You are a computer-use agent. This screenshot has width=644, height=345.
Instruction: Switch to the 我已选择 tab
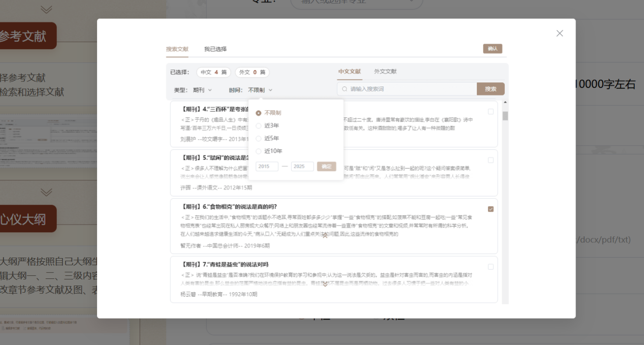point(215,49)
